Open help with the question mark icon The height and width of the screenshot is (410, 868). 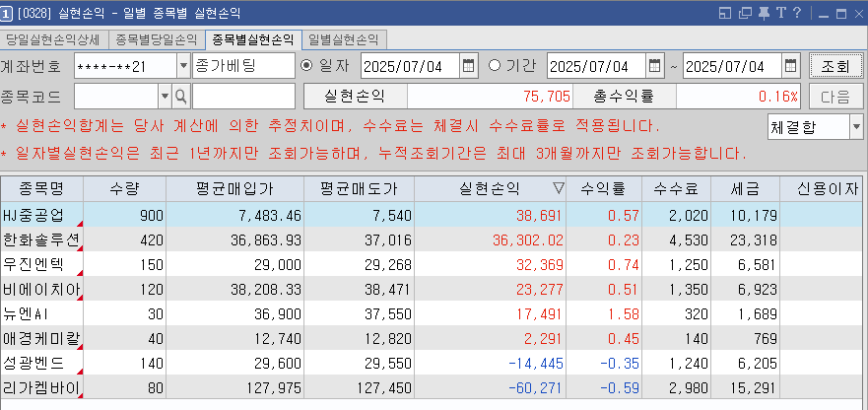tap(796, 13)
